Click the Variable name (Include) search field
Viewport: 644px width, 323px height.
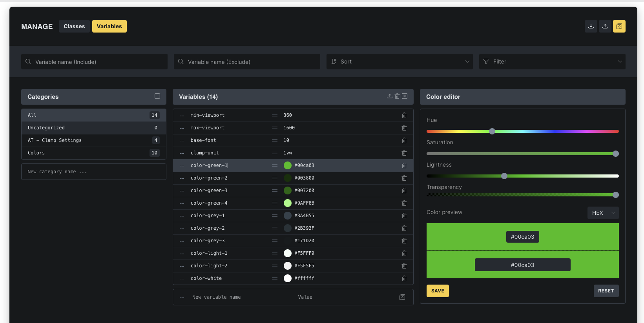[94, 62]
